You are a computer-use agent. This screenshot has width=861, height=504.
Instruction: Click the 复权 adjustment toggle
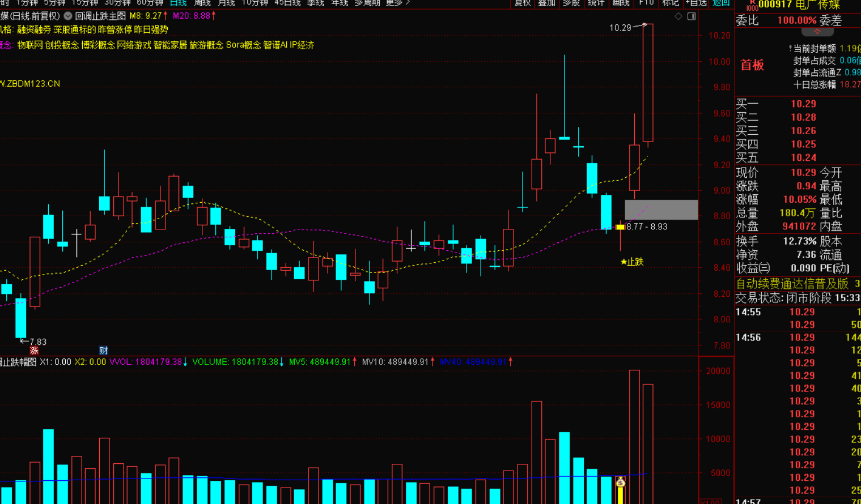click(522, 3)
